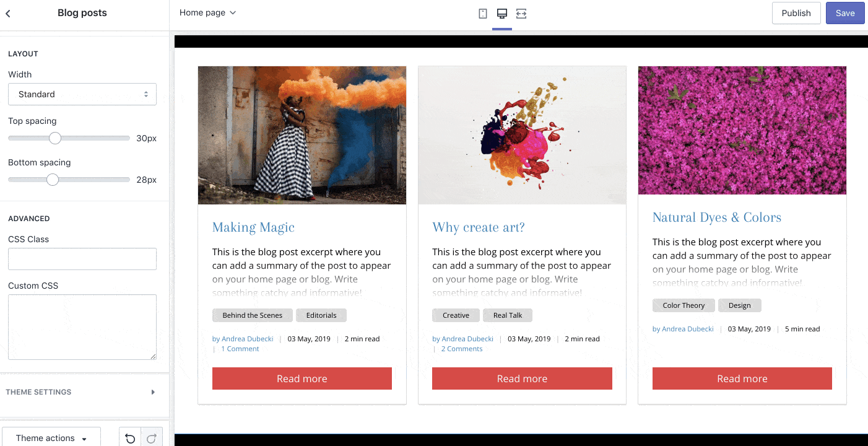The image size is (868, 446).
Task: Switch to fullscreen width preview icon
Action: (521, 13)
